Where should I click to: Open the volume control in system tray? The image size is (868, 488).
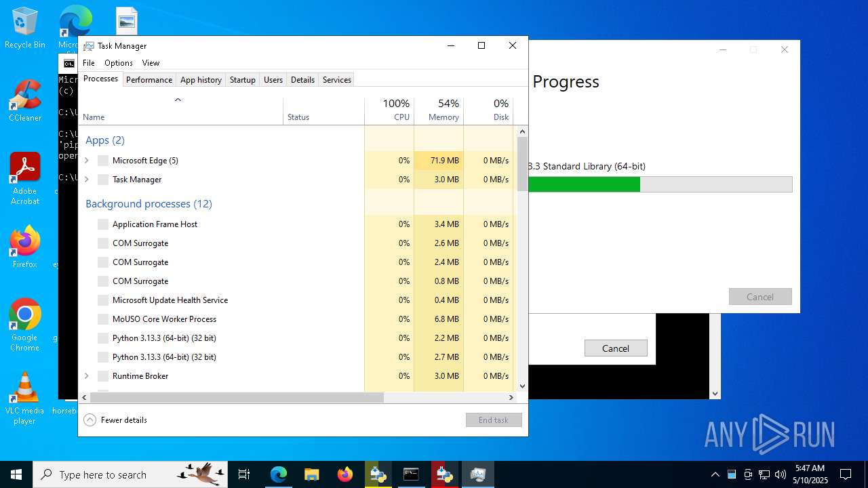click(781, 474)
